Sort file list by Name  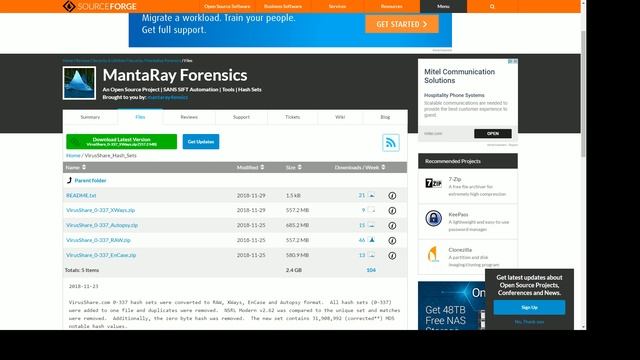coord(76,167)
